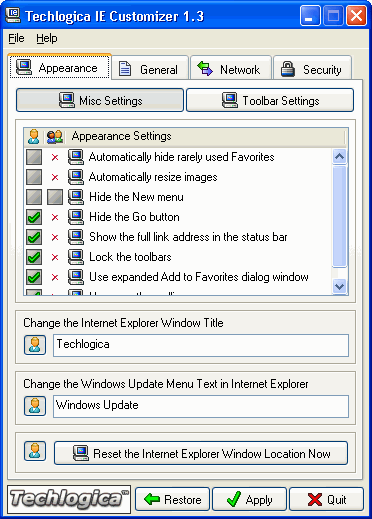The height and width of the screenshot is (519, 372).
Task: Click the all-users icon in list header
Action: [x=55, y=136]
